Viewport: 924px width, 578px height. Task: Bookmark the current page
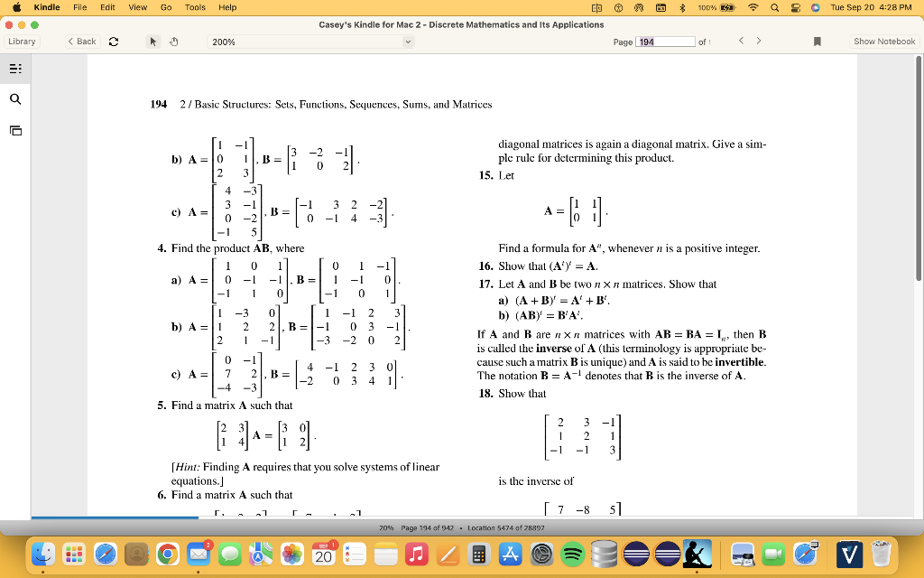(817, 41)
